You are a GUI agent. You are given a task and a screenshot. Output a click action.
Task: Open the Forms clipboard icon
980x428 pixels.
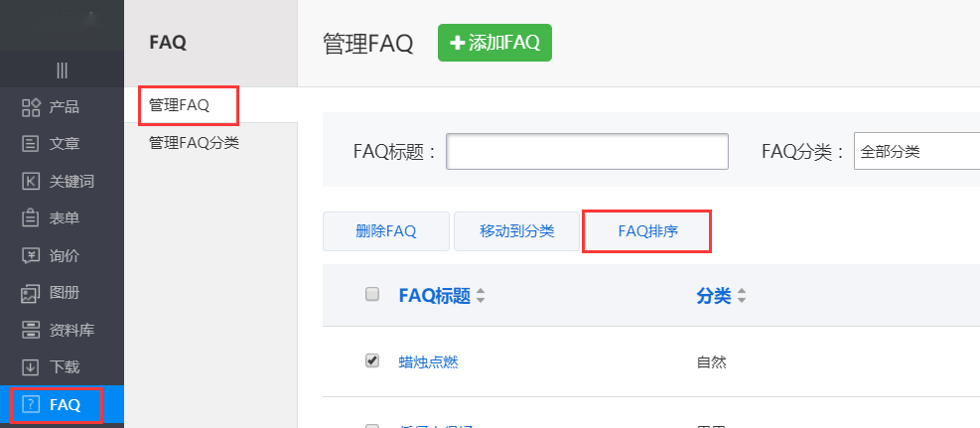[x=30, y=218]
